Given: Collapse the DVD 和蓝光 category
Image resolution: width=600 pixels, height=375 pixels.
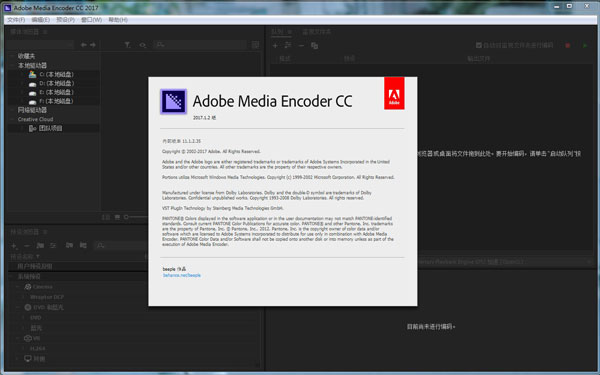Looking at the screenshot, I should pos(18,307).
